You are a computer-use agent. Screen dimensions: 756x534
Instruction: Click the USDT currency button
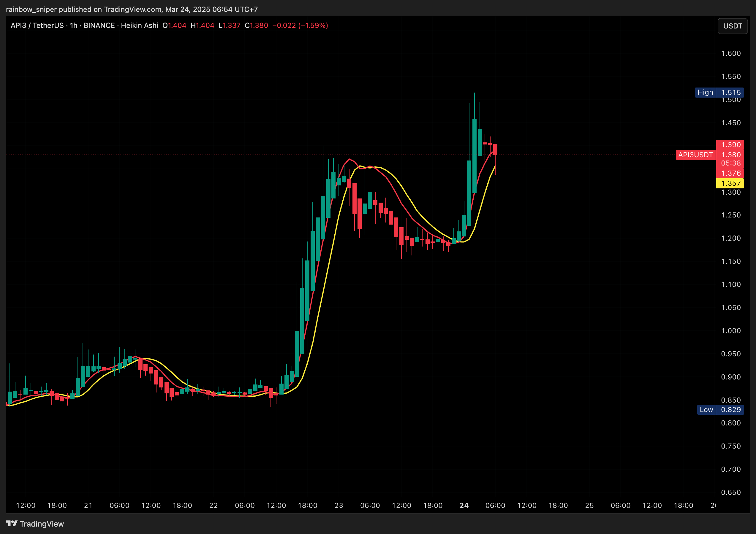click(x=733, y=26)
